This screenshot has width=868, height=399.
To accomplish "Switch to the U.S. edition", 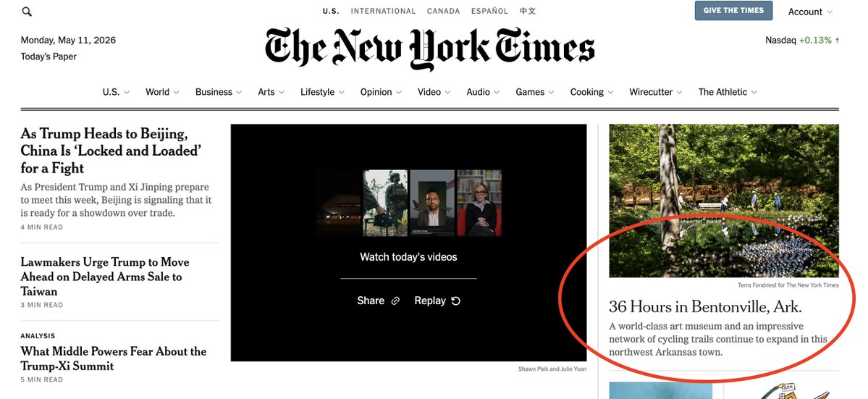I will [331, 11].
